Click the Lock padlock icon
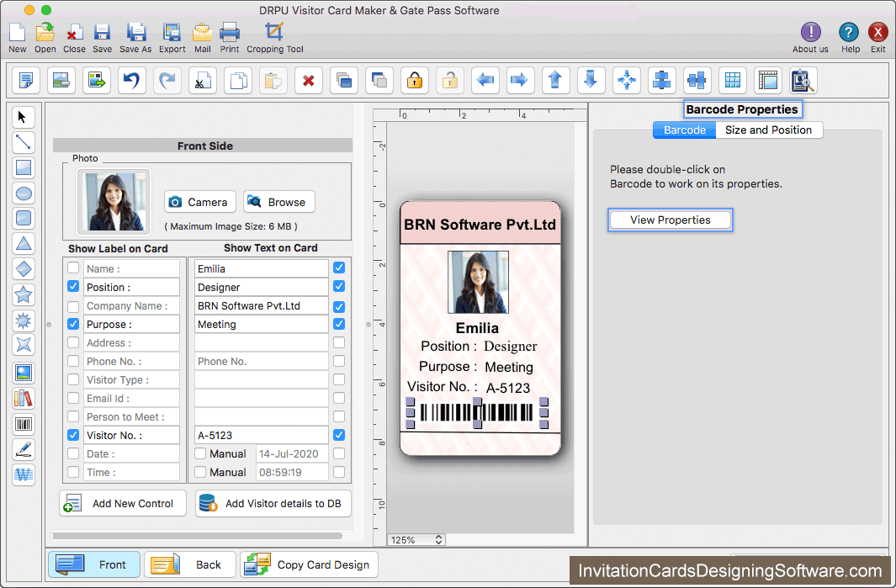 click(x=415, y=81)
